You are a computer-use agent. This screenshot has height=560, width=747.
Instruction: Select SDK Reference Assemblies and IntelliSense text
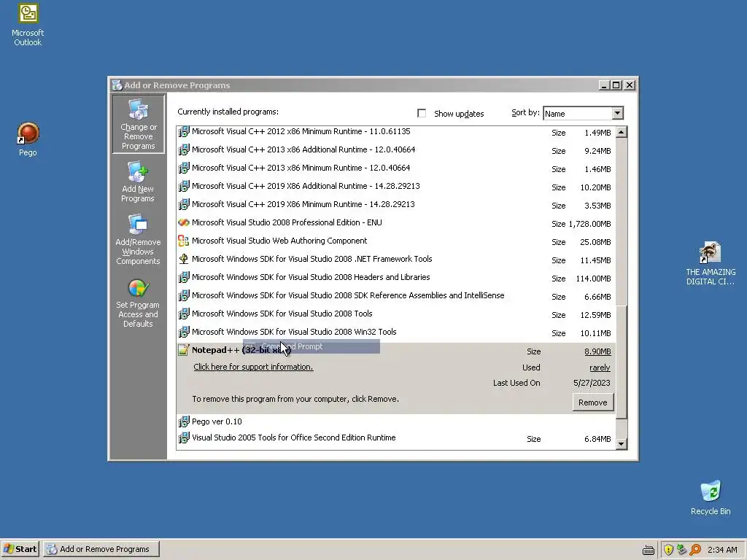click(x=348, y=295)
